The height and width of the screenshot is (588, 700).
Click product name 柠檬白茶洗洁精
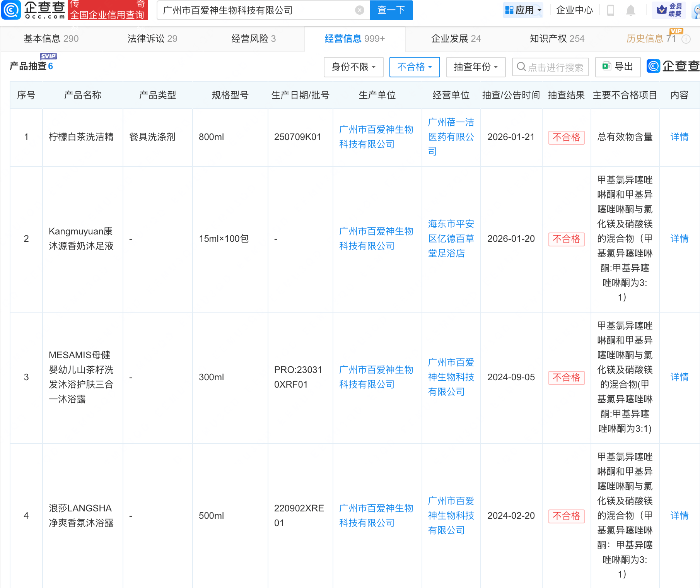click(81, 137)
